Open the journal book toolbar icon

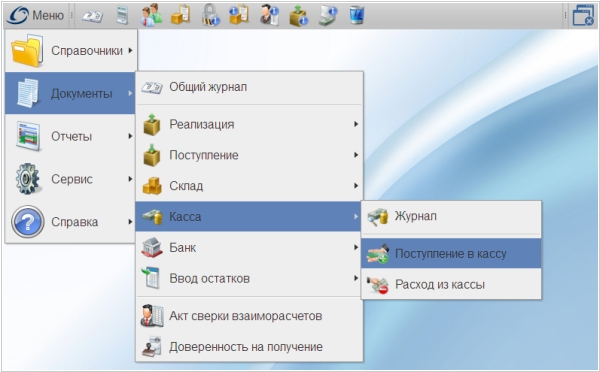(92, 16)
